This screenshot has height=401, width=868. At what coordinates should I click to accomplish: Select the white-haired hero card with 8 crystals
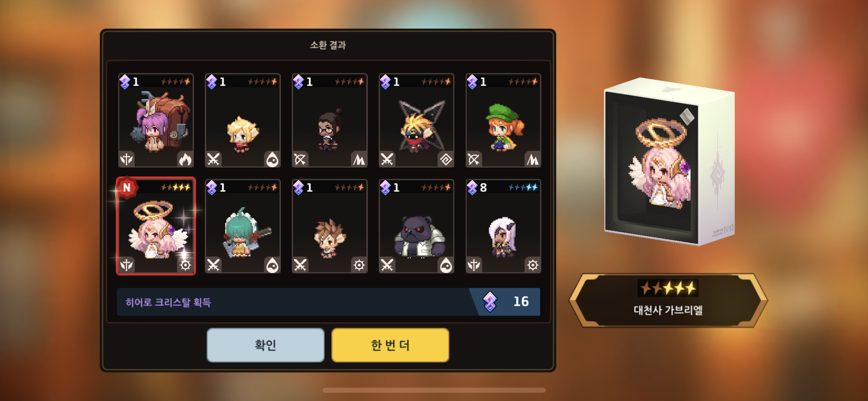pyautogui.click(x=503, y=226)
